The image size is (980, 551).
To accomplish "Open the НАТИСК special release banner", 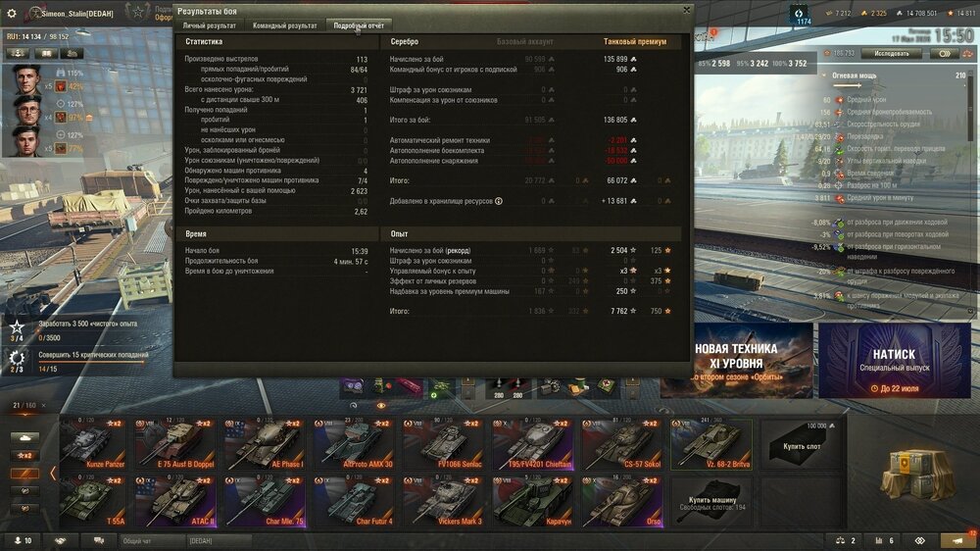I will point(895,360).
